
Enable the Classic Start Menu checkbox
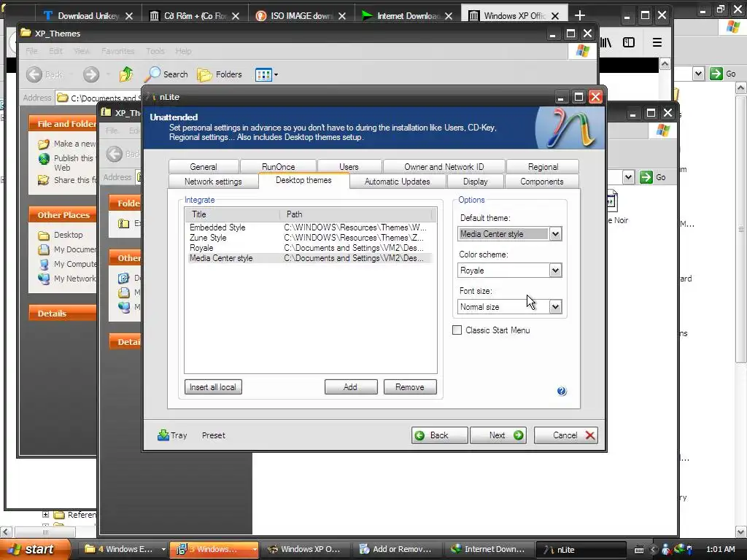tap(457, 330)
